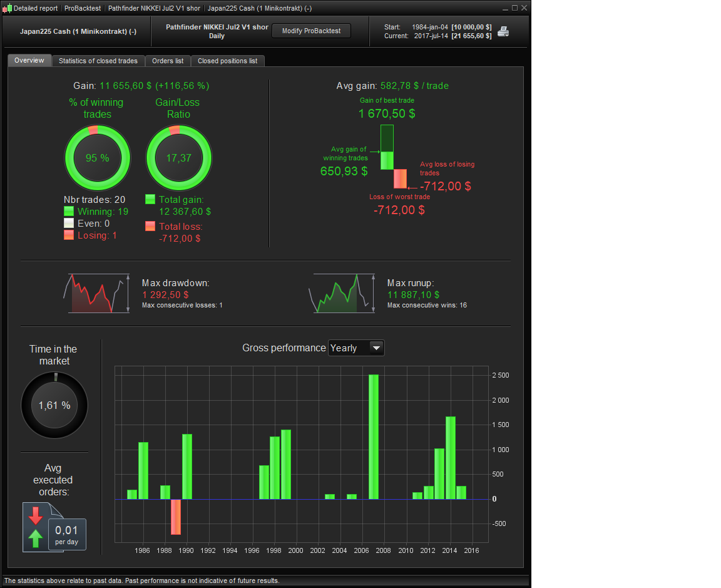Select the Overview tab
The image size is (721, 588).
point(29,60)
